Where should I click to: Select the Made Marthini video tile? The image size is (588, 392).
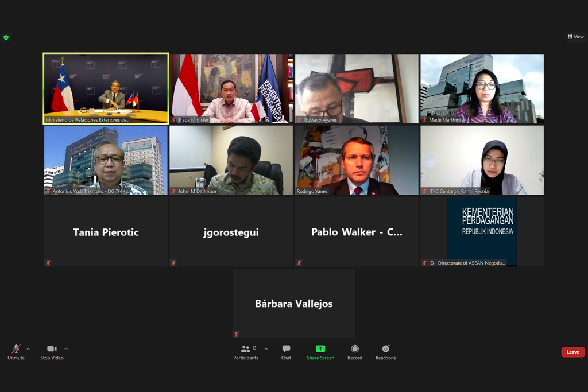pyautogui.click(x=482, y=88)
